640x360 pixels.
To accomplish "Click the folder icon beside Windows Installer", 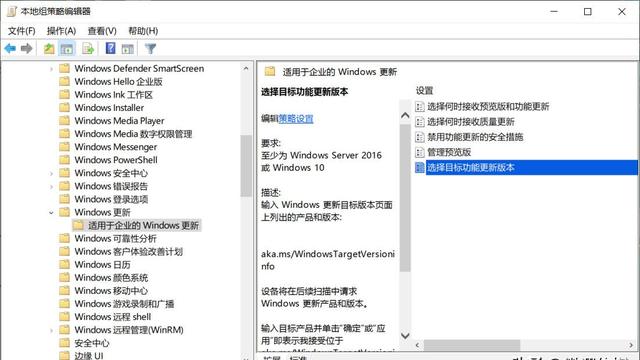I will click(64, 107).
